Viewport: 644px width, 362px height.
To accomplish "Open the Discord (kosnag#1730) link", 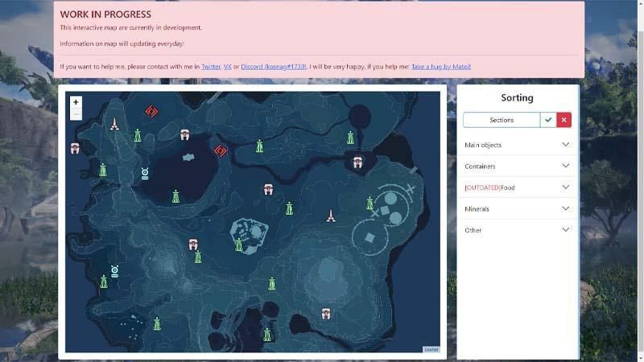I will pyautogui.click(x=274, y=67).
